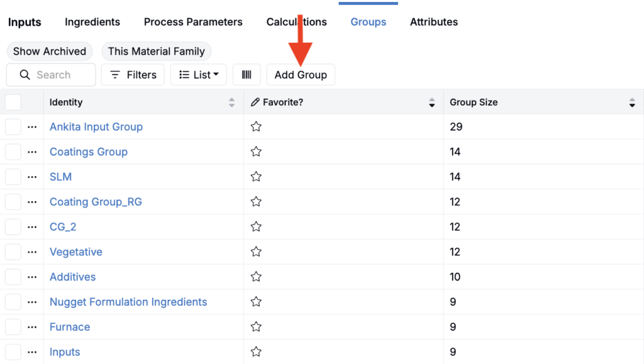Image resolution: width=644 pixels, height=364 pixels.
Task: Open row actions menu for Furnace
Action: point(33,328)
